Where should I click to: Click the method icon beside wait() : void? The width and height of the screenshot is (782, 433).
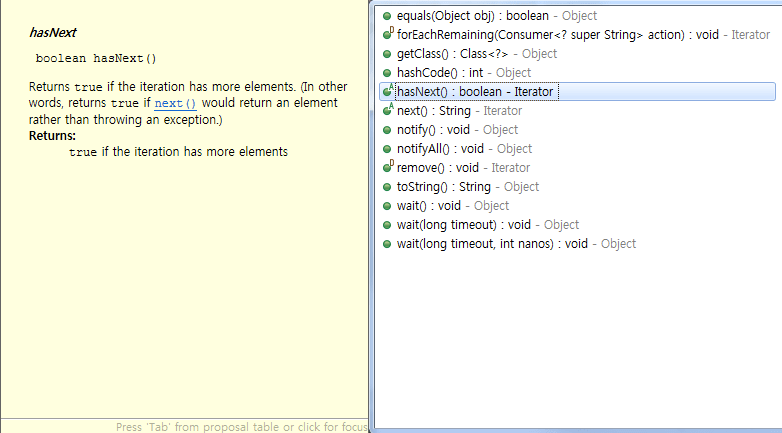click(x=387, y=206)
